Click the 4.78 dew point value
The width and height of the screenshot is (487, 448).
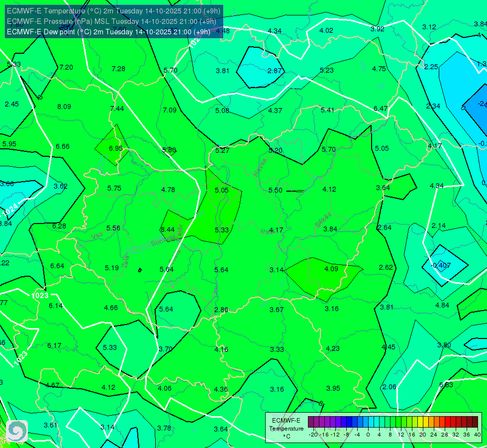(168, 190)
